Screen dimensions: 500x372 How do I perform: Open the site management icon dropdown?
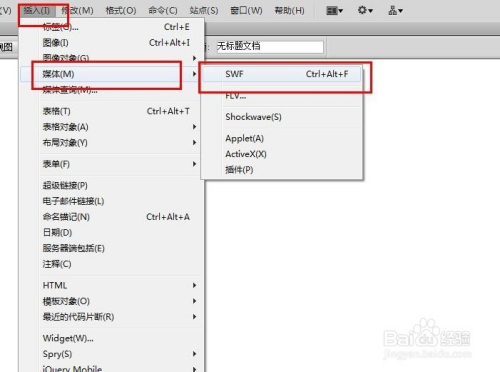(396, 11)
